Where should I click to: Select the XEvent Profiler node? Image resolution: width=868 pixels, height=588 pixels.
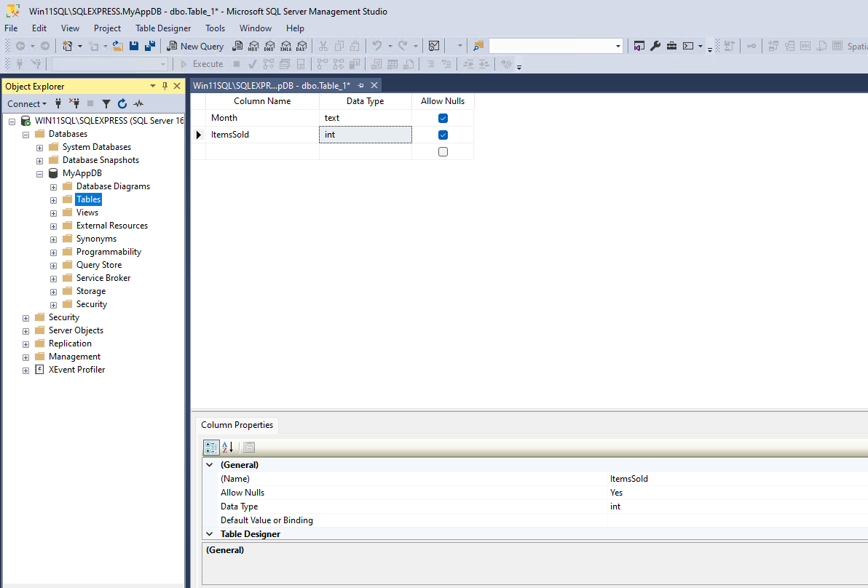point(77,370)
